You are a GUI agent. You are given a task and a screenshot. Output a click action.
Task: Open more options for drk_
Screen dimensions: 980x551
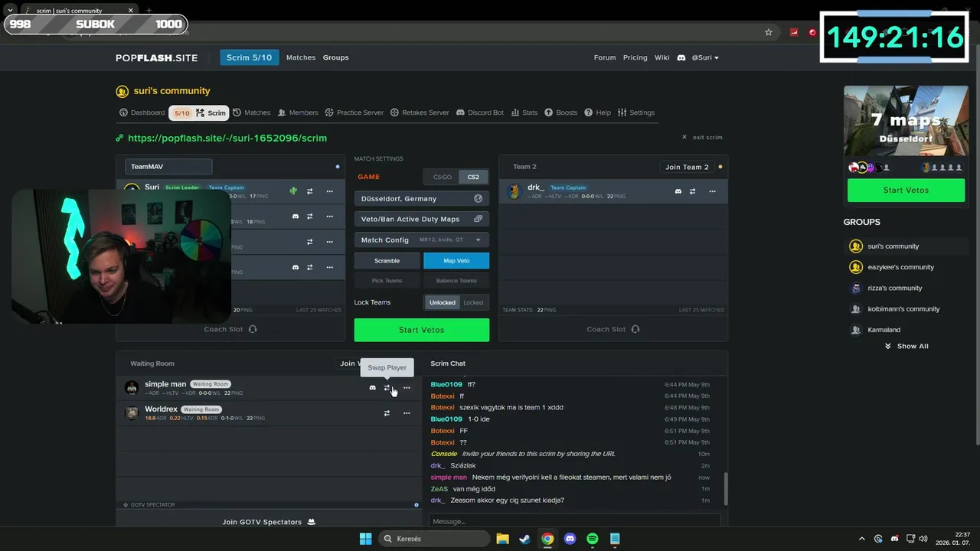point(712,191)
